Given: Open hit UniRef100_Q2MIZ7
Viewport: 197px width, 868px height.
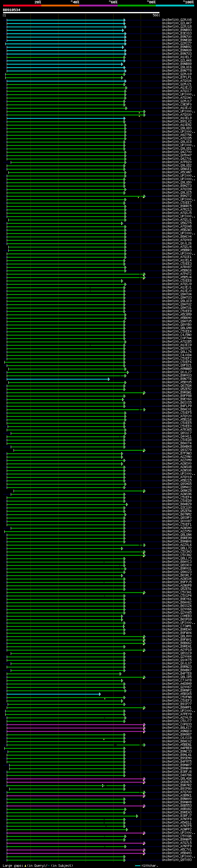Looking at the screenshot, I should (x=177, y=43).
